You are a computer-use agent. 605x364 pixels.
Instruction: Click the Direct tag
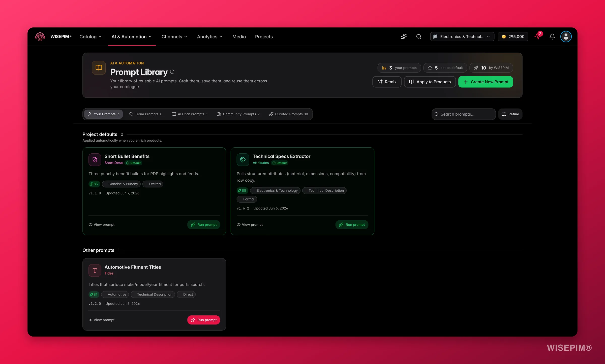pyautogui.click(x=186, y=294)
